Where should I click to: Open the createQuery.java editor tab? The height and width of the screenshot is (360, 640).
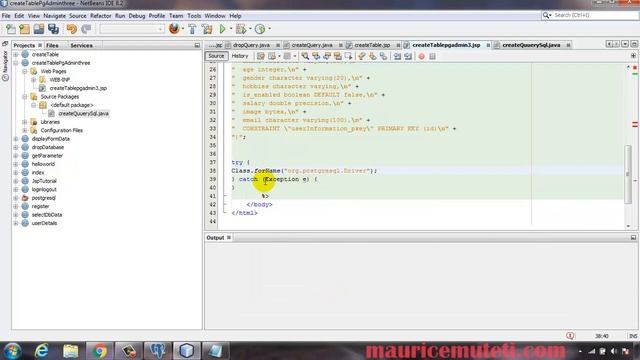312,45
